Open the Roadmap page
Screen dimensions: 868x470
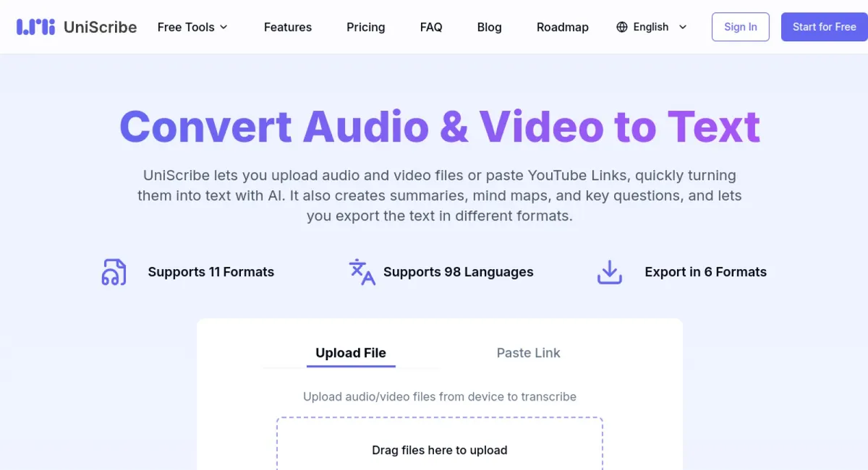pyautogui.click(x=563, y=27)
